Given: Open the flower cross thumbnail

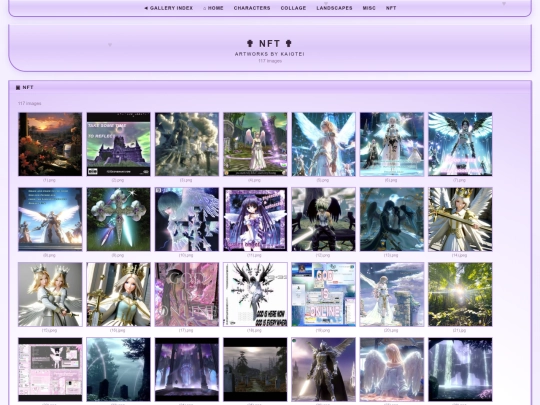Looking at the screenshot, I should [x=118, y=219].
